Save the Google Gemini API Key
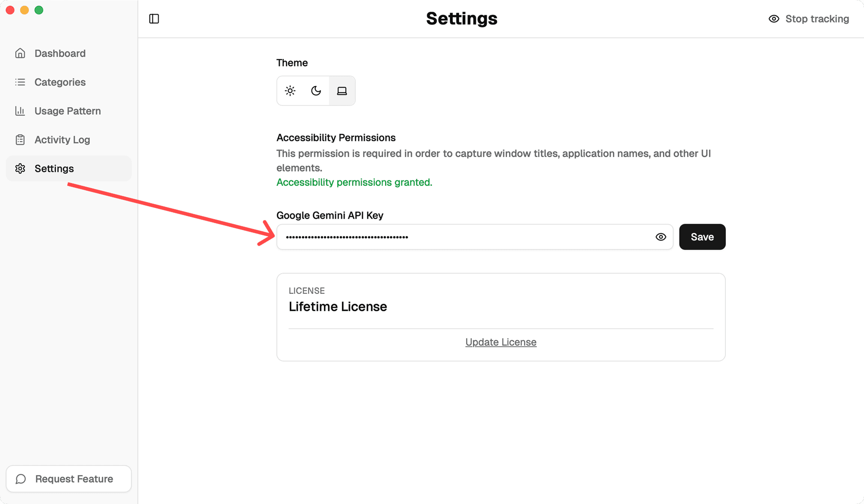 tap(702, 237)
